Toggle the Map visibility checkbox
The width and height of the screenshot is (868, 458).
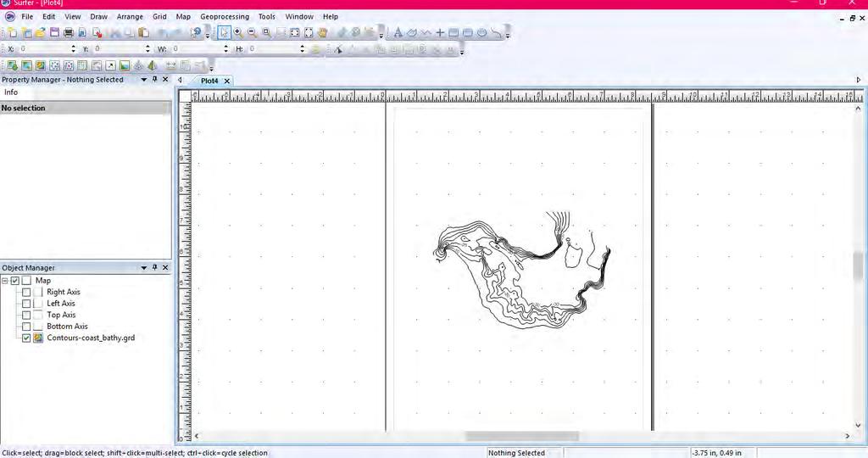click(15, 281)
